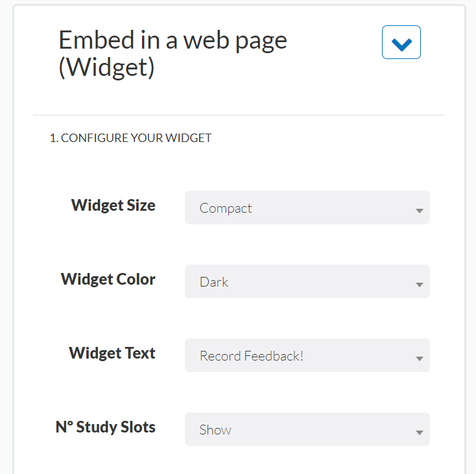Click the selected 'Dark' color value
Image resolution: width=476 pixels, height=474 pixels.
pos(214,282)
